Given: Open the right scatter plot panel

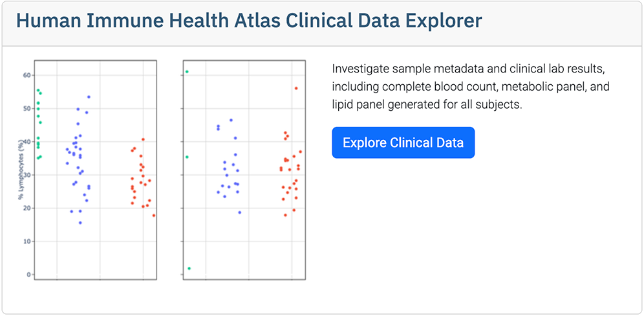Looking at the screenshot, I should 244,170.
